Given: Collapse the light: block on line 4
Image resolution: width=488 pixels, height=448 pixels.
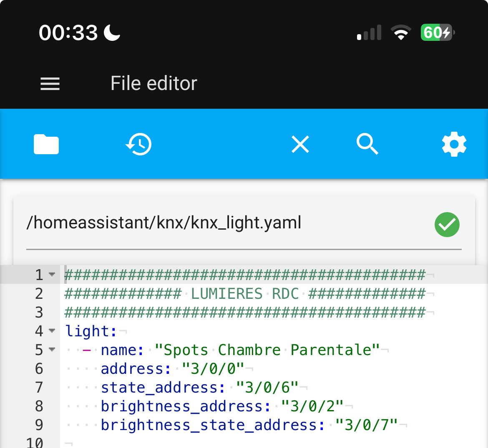Looking at the screenshot, I should (x=52, y=331).
